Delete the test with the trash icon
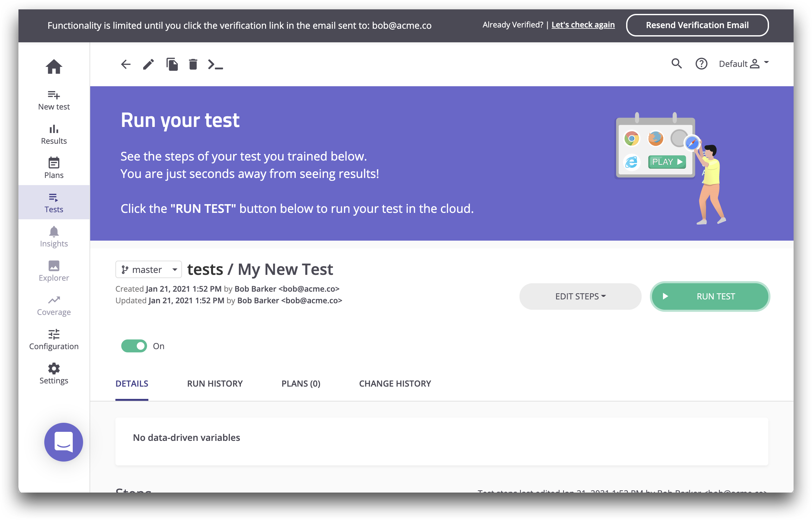 click(x=193, y=64)
